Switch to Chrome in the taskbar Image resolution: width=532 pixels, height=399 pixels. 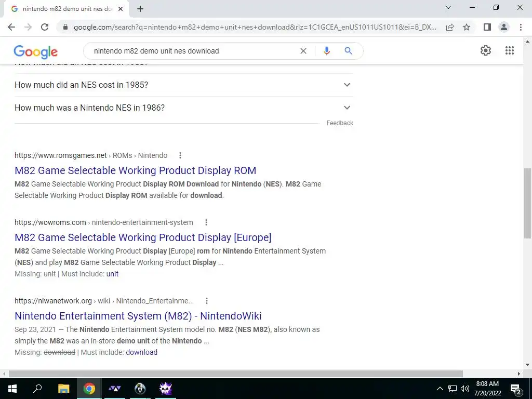[x=89, y=389]
